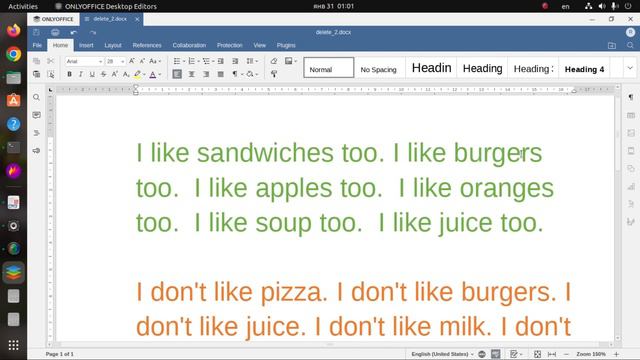The image size is (640, 360).
Task: Toggle underline formatting
Action: tap(92, 74)
